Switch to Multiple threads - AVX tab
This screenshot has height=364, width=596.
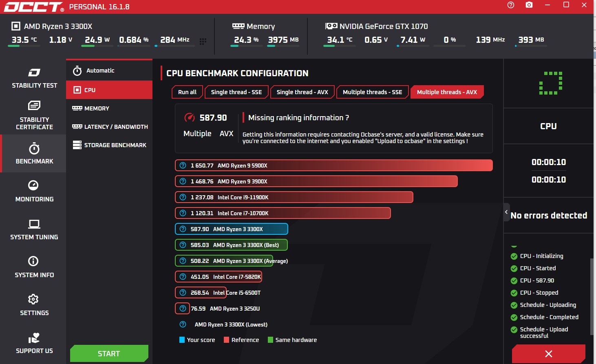click(x=447, y=92)
